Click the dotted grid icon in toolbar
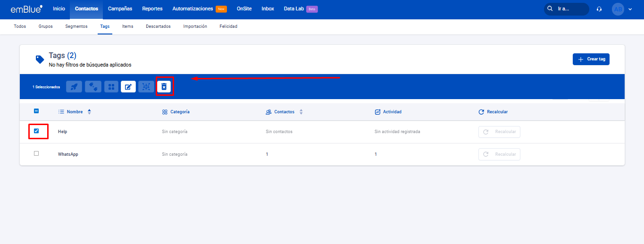The width and height of the screenshot is (644, 244). coord(146,87)
